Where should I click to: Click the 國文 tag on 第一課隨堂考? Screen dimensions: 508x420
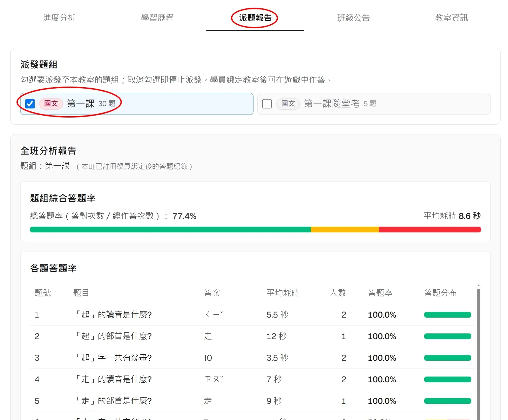coord(288,103)
